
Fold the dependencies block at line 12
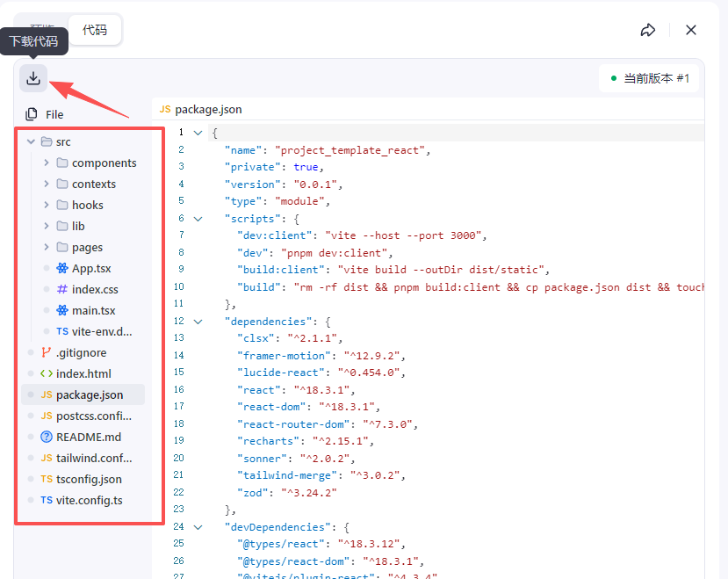[198, 322]
